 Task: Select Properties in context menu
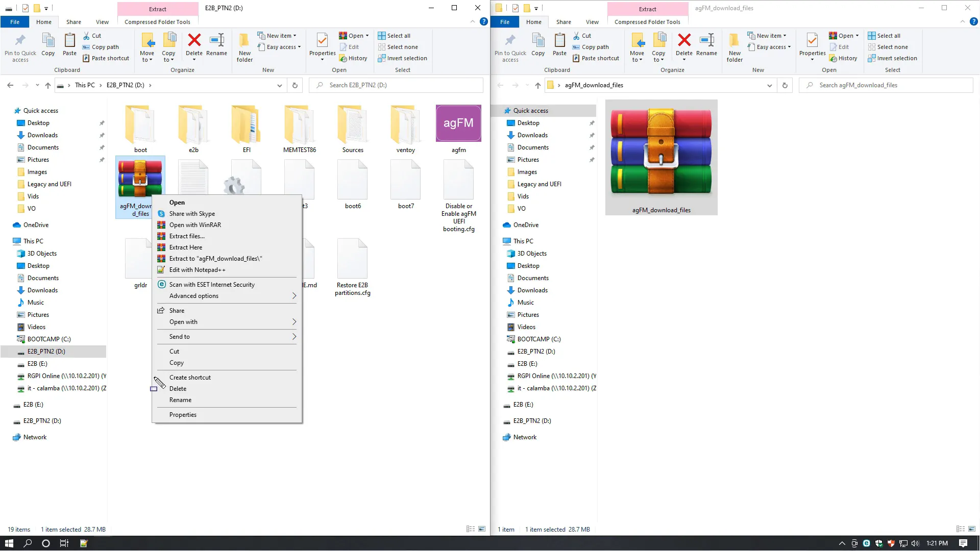(x=227, y=415)
